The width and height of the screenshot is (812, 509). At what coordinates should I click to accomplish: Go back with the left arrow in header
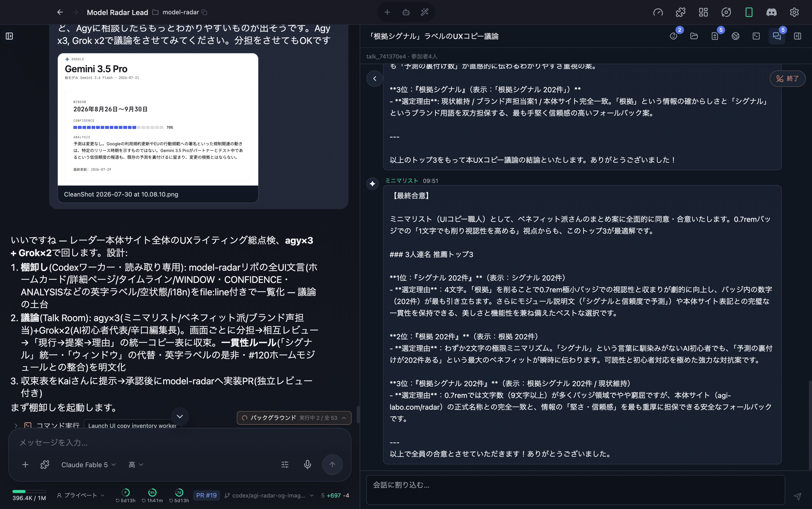pyautogui.click(x=60, y=12)
